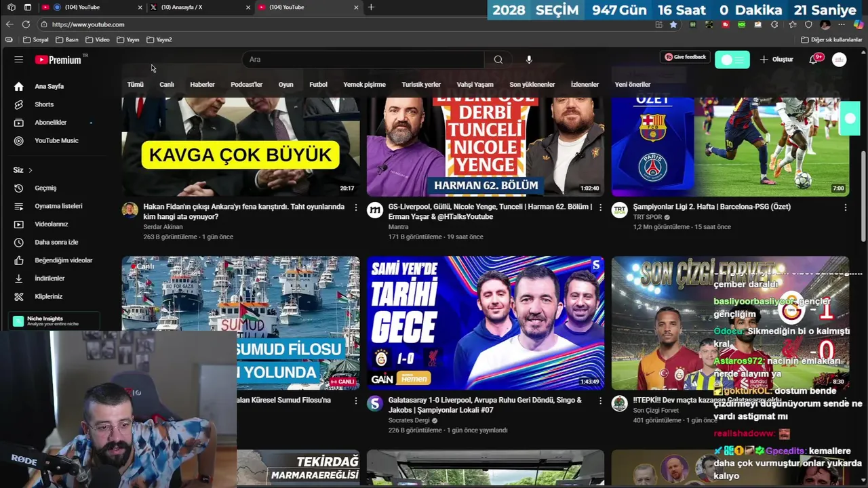Viewport: 868px width, 488px height.
Task: Select the Yeni öneriler filter chip
Action: (x=633, y=85)
